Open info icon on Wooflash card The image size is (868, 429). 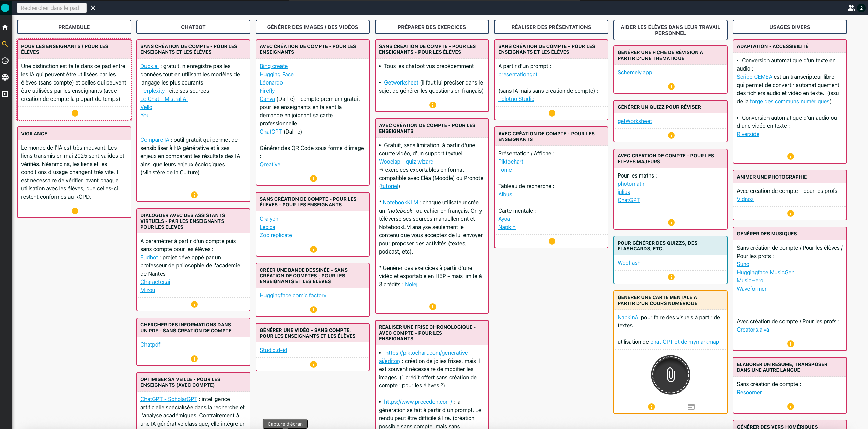click(x=671, y=277)
